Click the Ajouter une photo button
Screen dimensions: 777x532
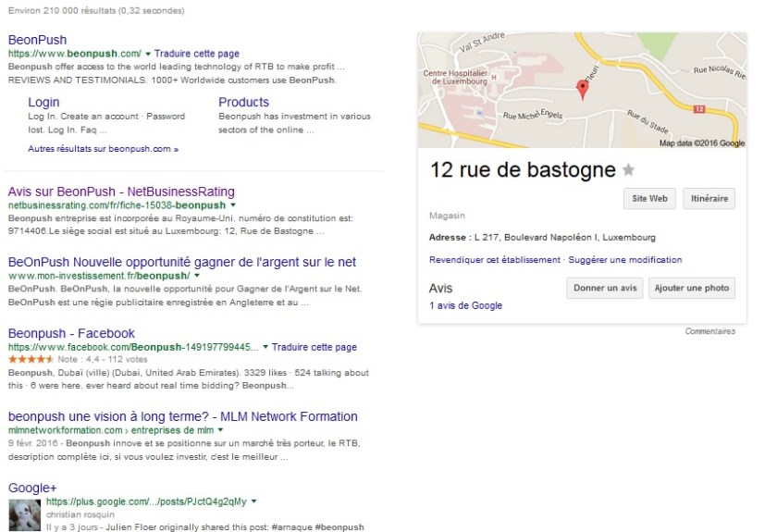692,288
